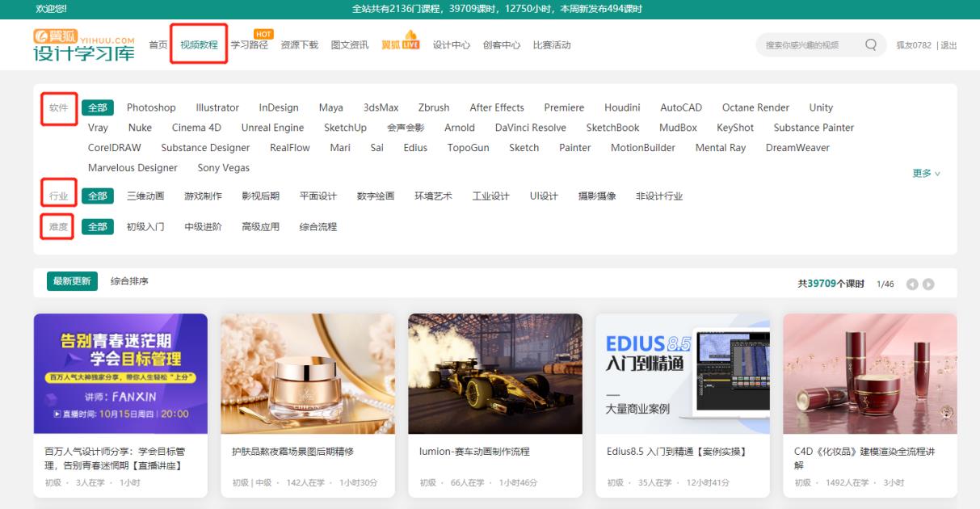
Task: Filter by DaVinci Resolve software
Action: point(531,128)
